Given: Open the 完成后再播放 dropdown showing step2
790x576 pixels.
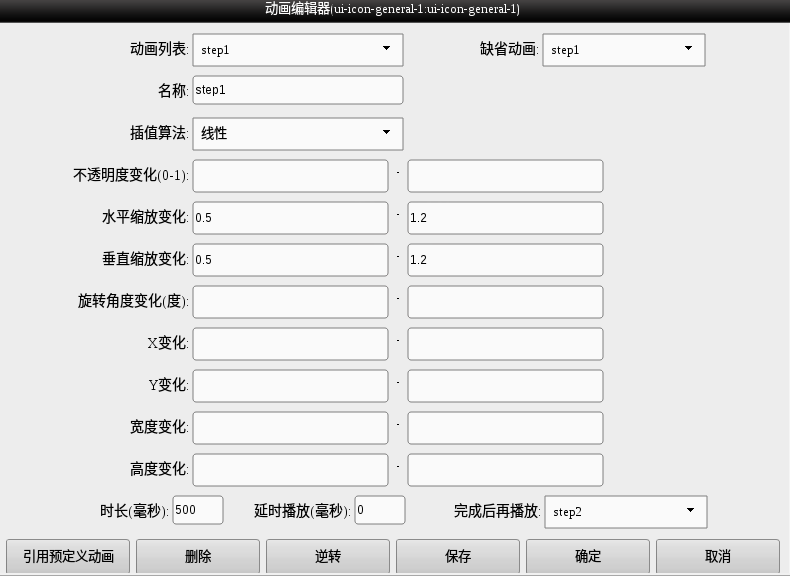Looking at the screenshot, I should 626,512.
